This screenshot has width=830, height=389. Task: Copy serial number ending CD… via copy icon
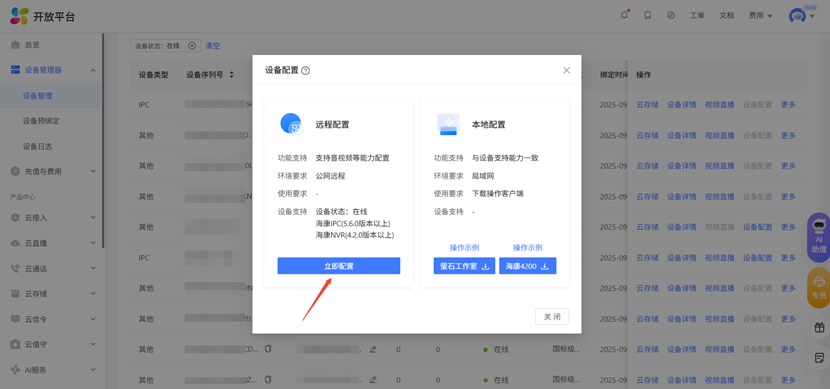[268, 349]
